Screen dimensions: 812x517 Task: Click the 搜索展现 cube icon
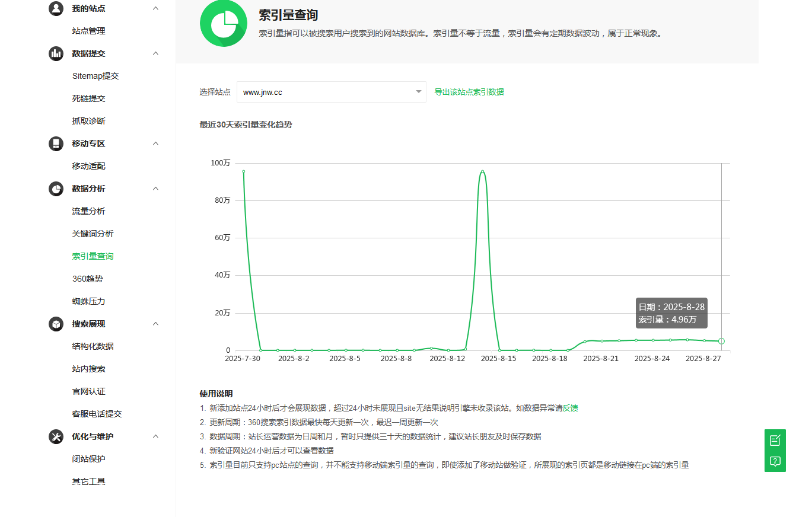click(56, 324)
